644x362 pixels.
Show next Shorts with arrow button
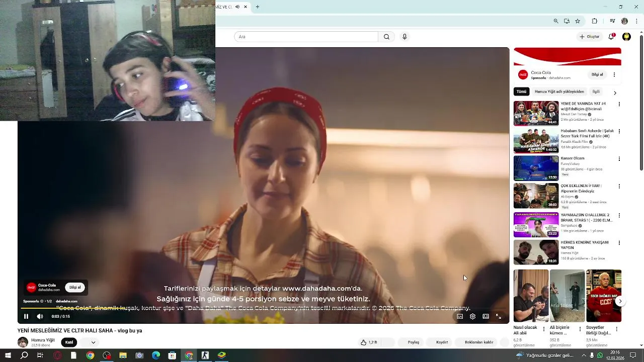coord(620,301)
